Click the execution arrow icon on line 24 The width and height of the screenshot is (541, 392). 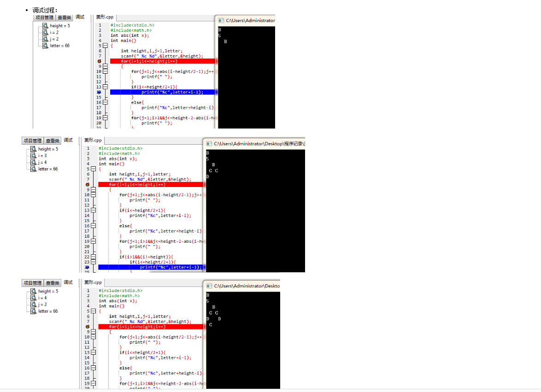(x=88, y=267)
